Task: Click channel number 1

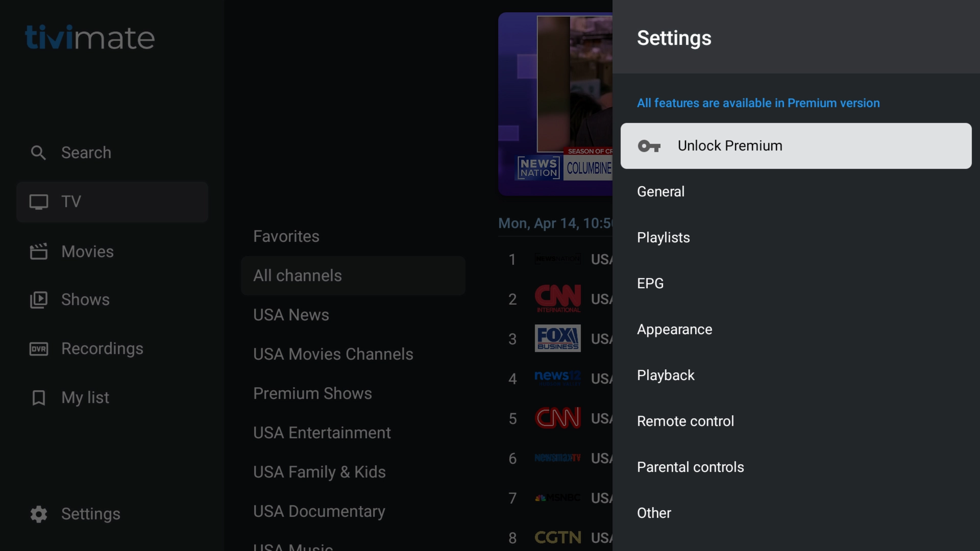Action: (x=512, y=260)
